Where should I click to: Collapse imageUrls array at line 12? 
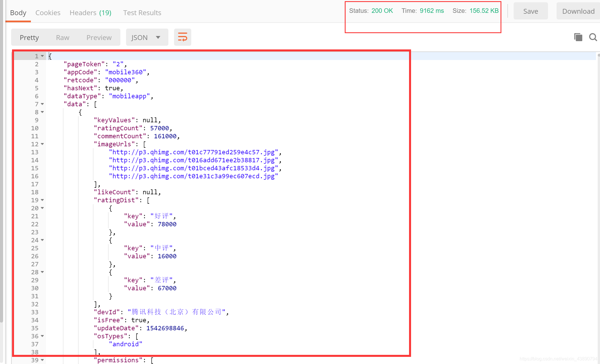[42, 144]
